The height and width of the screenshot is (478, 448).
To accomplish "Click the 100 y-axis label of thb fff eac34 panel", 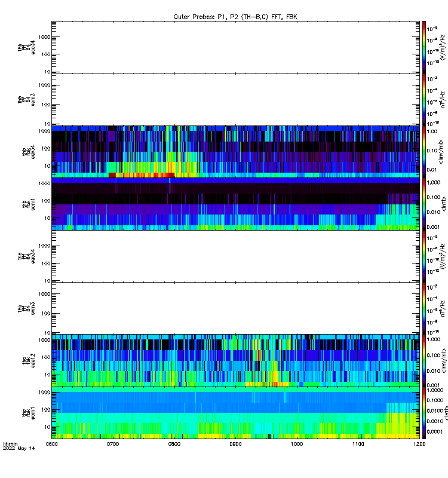I will (46, 54).
